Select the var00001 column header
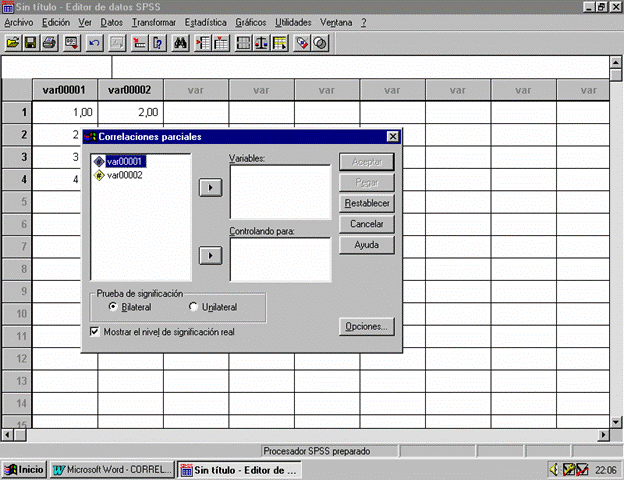The height and width of the screenshot is (480, 624). [x=64, y=90]
